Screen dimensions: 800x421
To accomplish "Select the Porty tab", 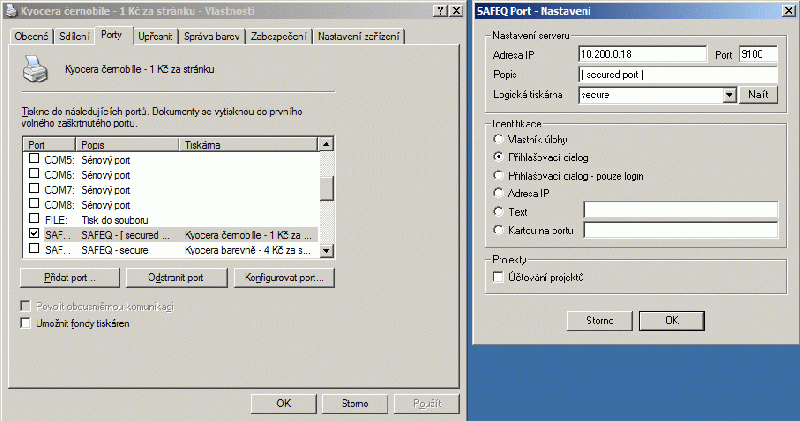I will (112, 35).
